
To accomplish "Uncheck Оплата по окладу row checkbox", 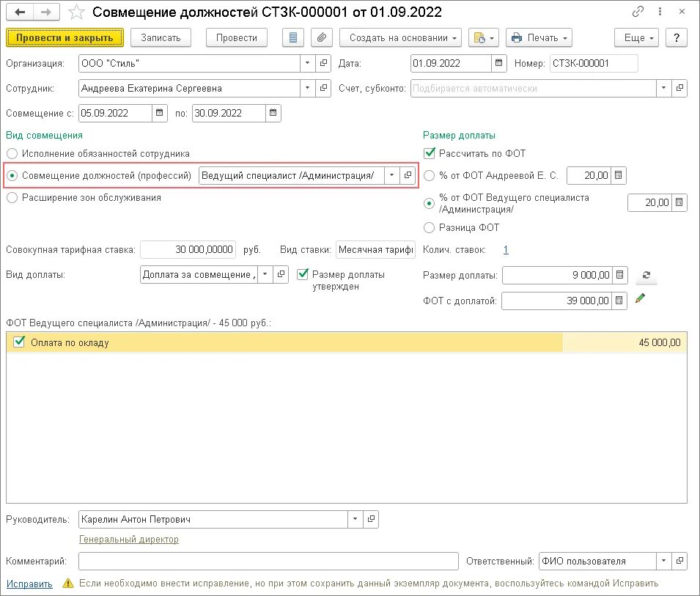I will [19, 342].
